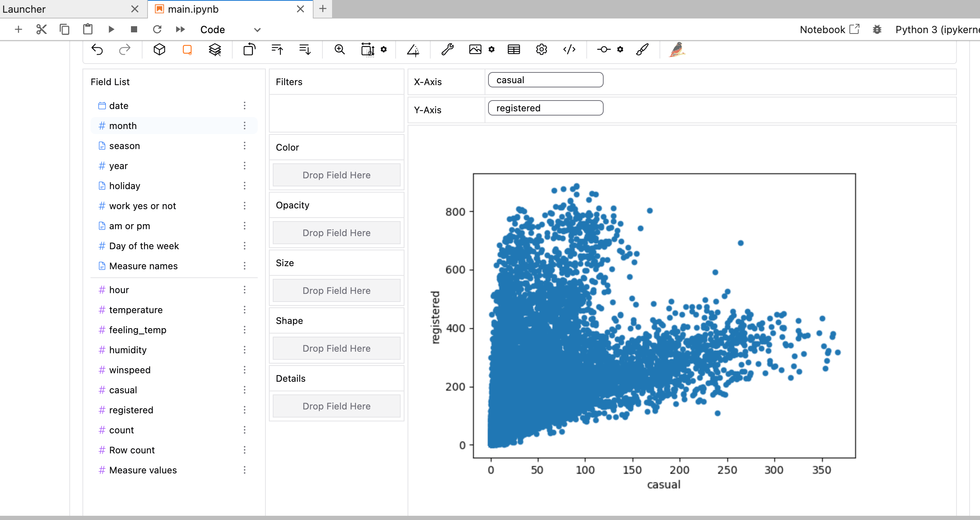Run the selected cell
This screenshot has height=520, width=980.
111,29
